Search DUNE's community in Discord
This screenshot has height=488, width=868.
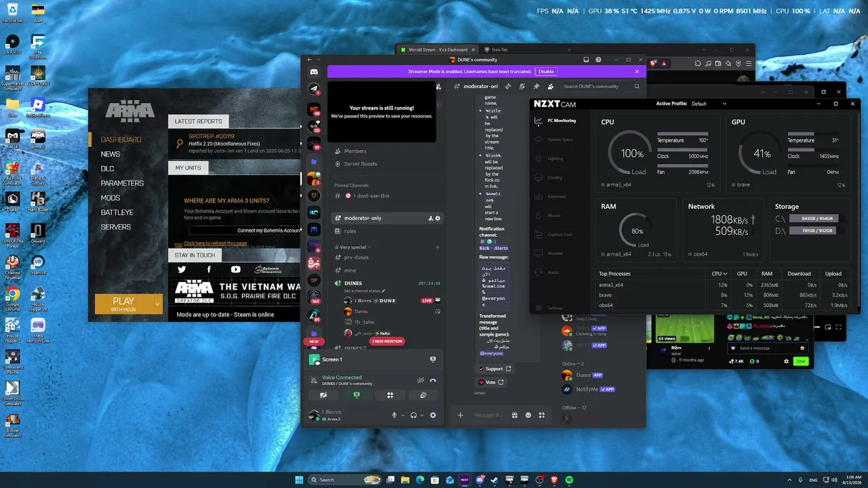pyautogui.click(x=601, y=87)
